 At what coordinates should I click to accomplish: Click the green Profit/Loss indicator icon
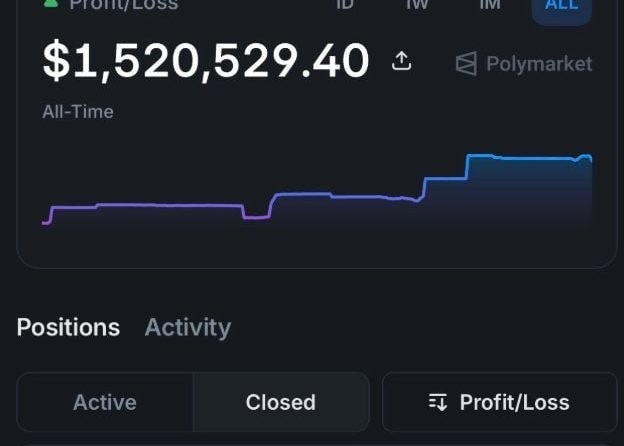tap(50, 4)
